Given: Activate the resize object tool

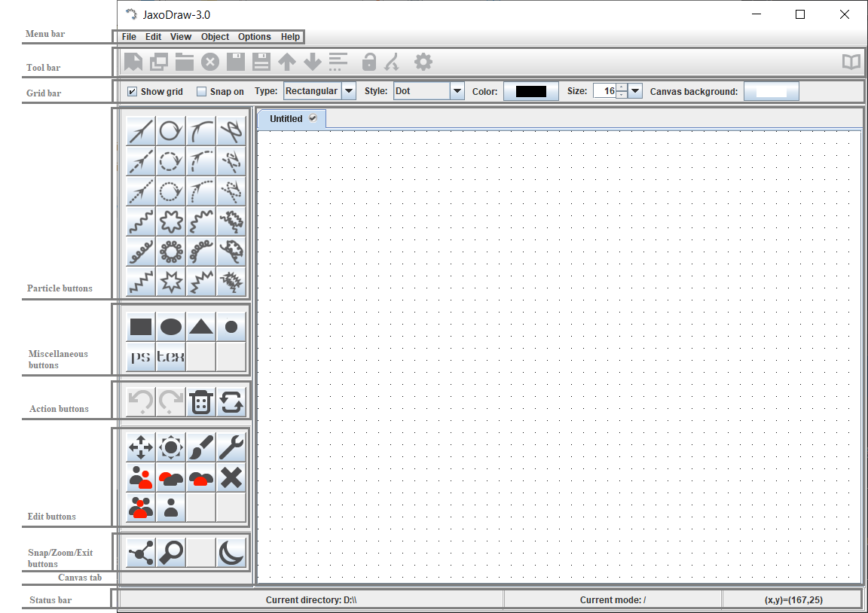Looking at the screenshot, I should pos(170,447).
